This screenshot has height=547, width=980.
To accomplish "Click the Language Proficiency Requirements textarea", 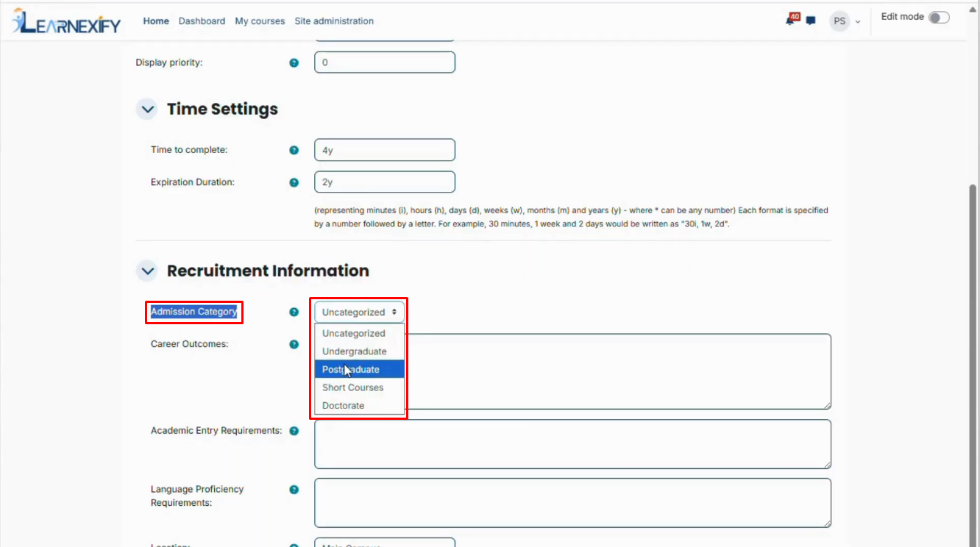I will 573,503.
